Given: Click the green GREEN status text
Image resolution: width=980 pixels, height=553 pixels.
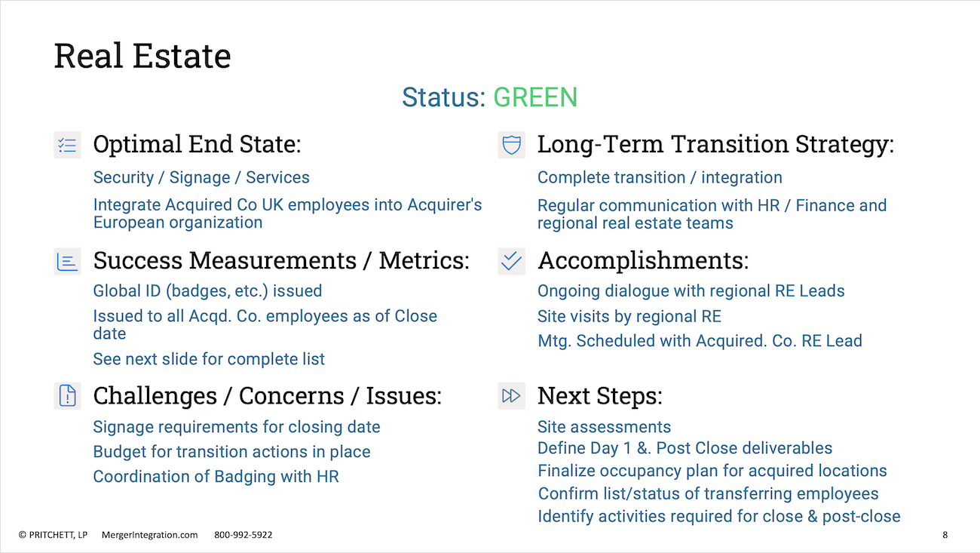Looking at the screenshot, I should click(x=535, y=97).
